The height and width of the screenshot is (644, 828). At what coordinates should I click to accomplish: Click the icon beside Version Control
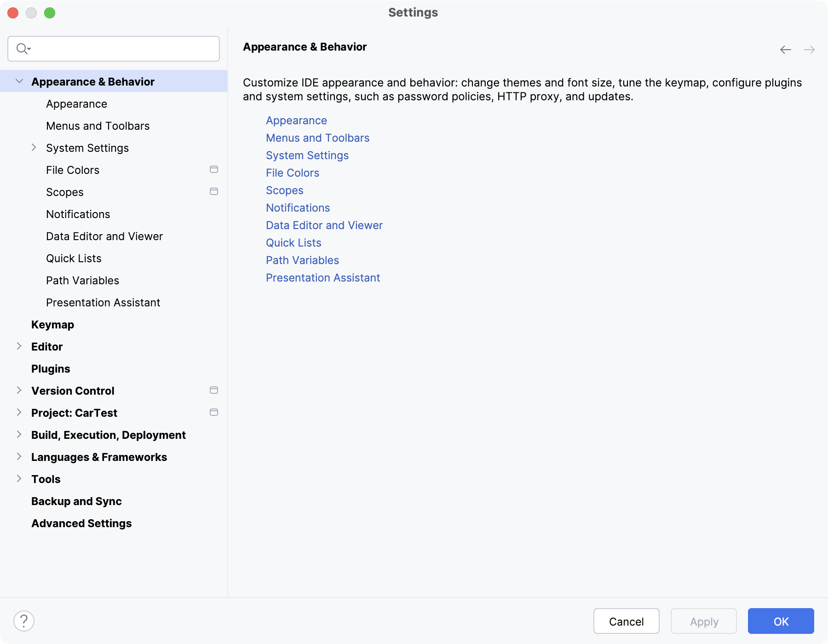pos(214,390)
